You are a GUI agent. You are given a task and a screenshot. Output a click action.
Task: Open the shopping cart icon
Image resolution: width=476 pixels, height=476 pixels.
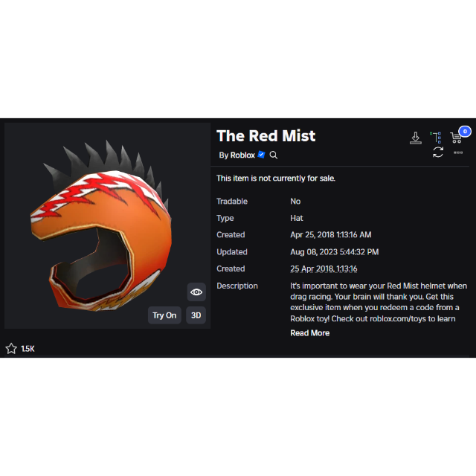click(456, 138)
